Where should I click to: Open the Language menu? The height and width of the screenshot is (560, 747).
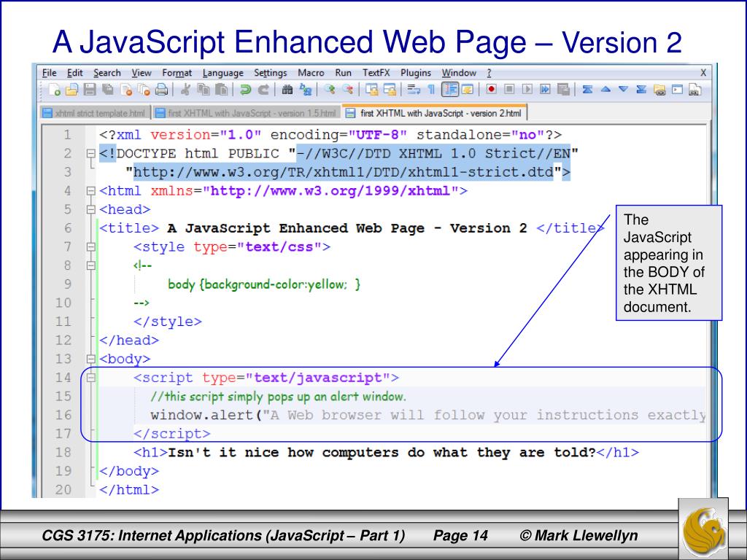pyautogui.click(x=223, y=73)
